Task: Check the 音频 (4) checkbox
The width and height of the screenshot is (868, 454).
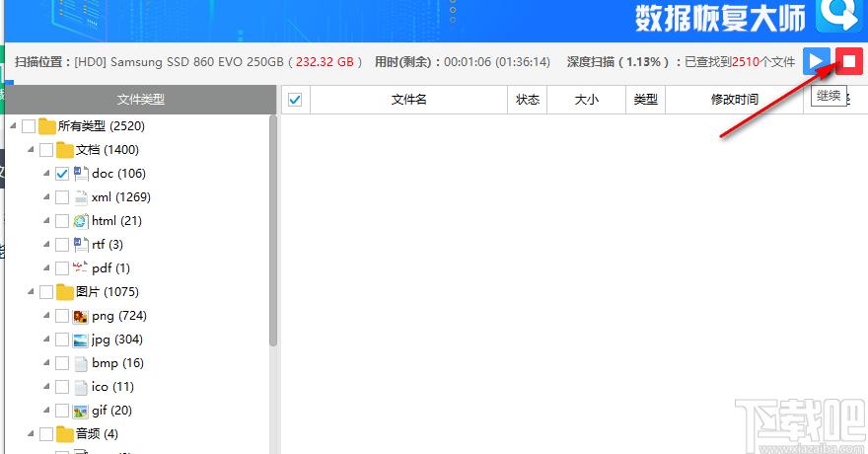Action: 46,434
